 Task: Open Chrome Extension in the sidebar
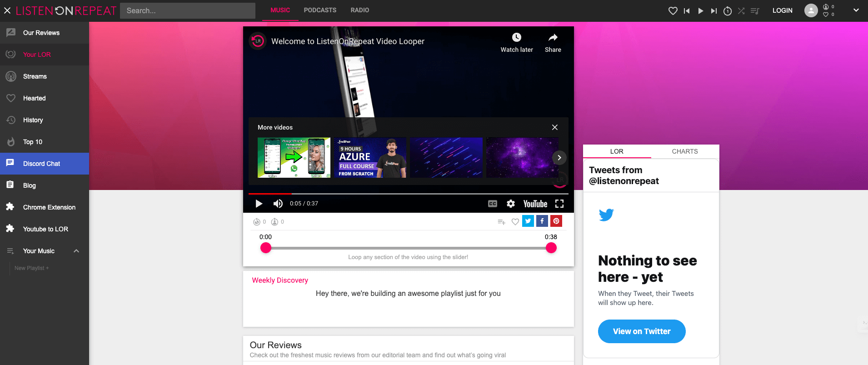pyautogui.click(x=45, y=207)
